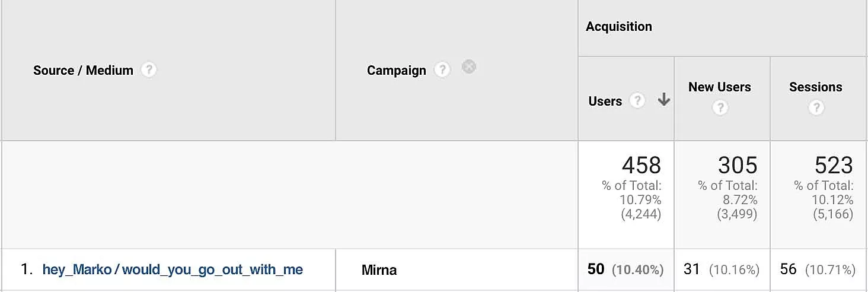Sort table by New Users header
The image size is (868, 292).
point(719,87)
